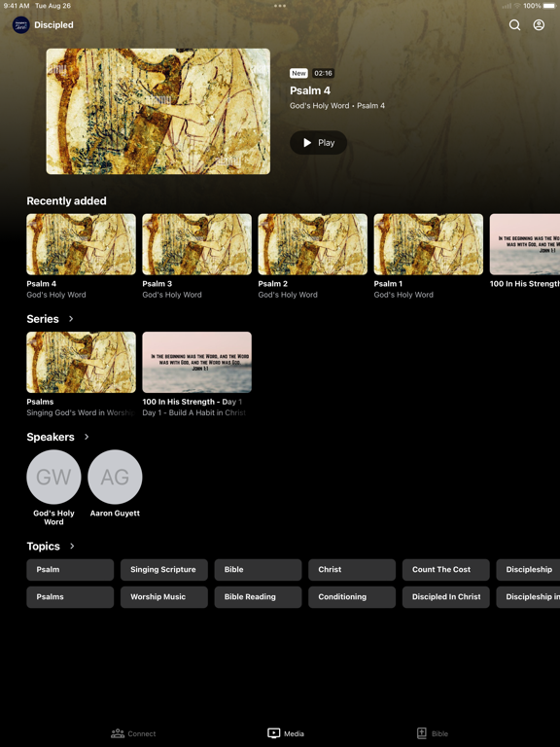Open Psalm 4 thumbnail in Recently added
Screen dimensions: 560x747
(81, 244)
